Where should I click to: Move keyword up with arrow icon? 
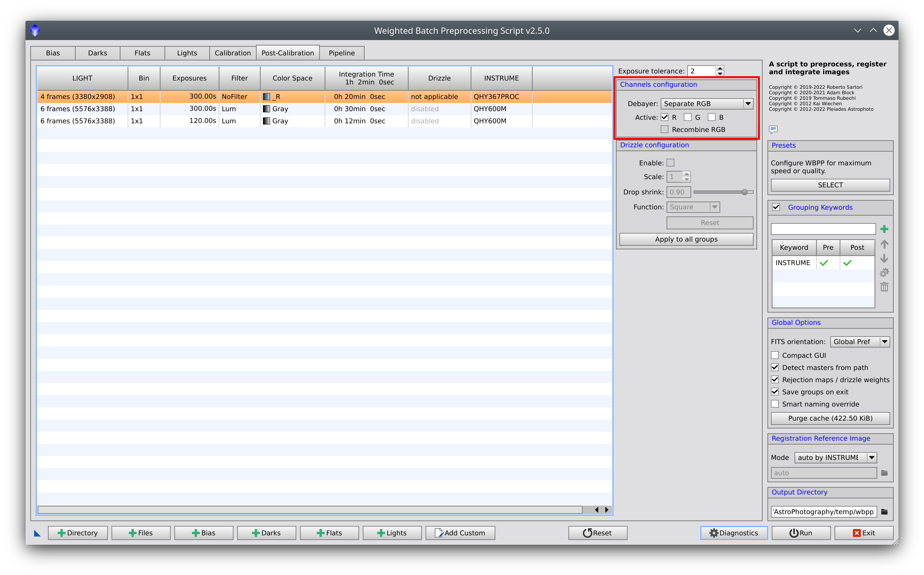(884, 244)
